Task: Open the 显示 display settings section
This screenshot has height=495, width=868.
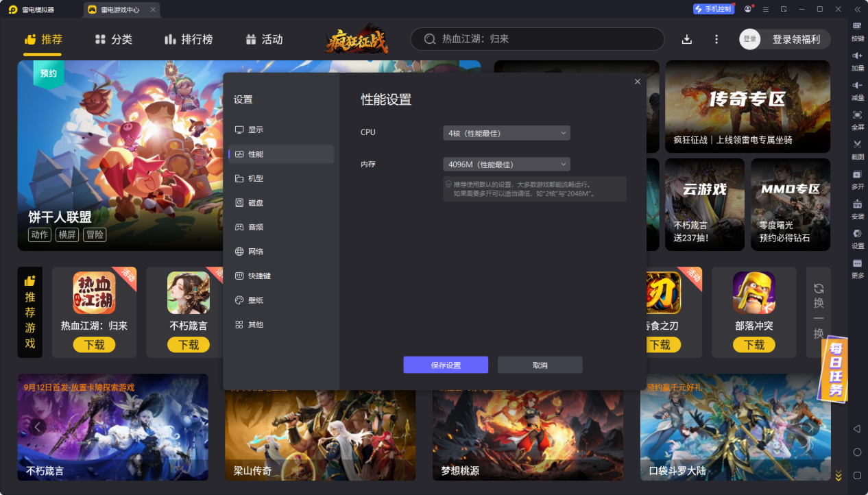Action: point(281,130)
